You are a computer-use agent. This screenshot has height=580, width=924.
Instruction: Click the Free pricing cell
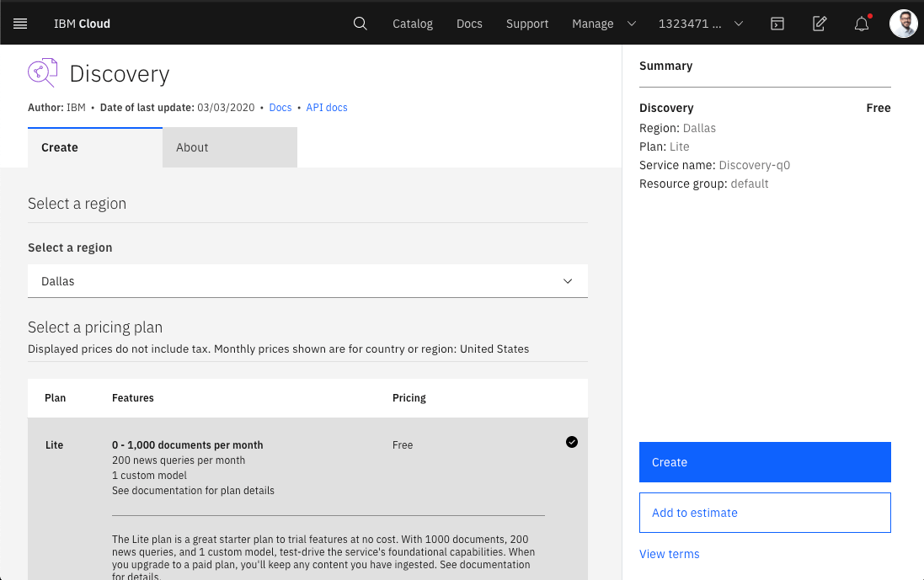click(x=403, y=445)
